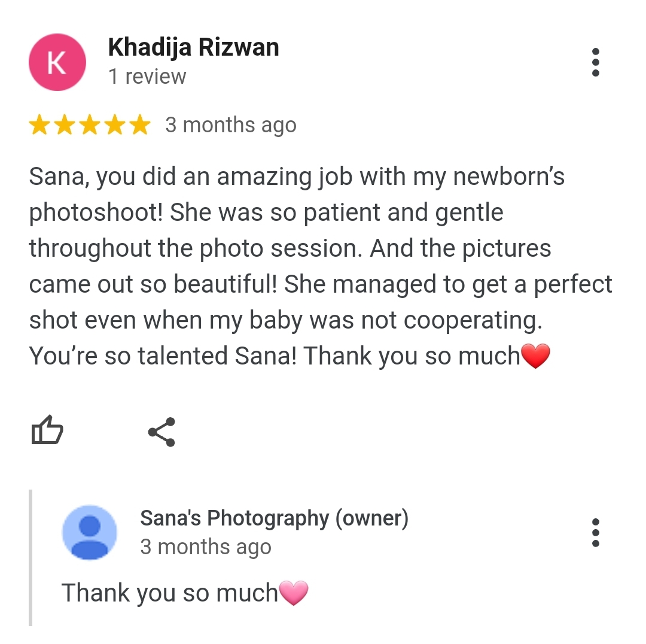The width and height of the screenshot is (646, 644).
Task: Open three-dot menu on owner's reply
Action: click(x=595, y=533)
